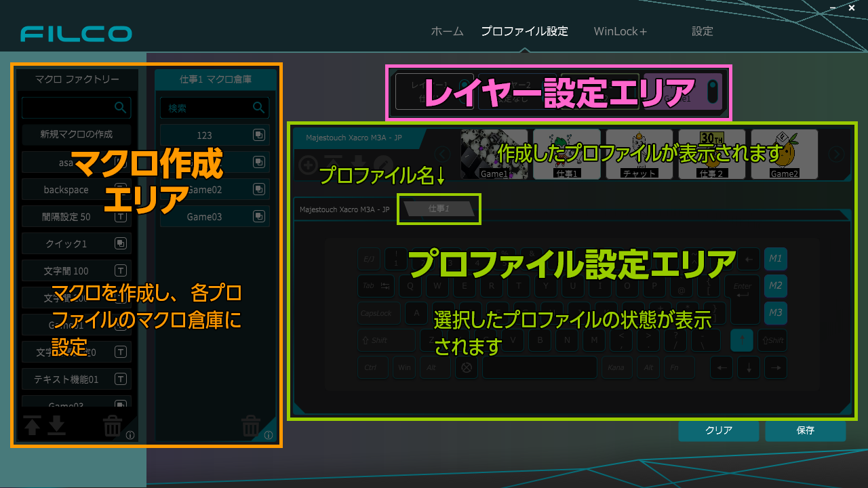Click the macro factory upload arrow icon

[32, 425]
